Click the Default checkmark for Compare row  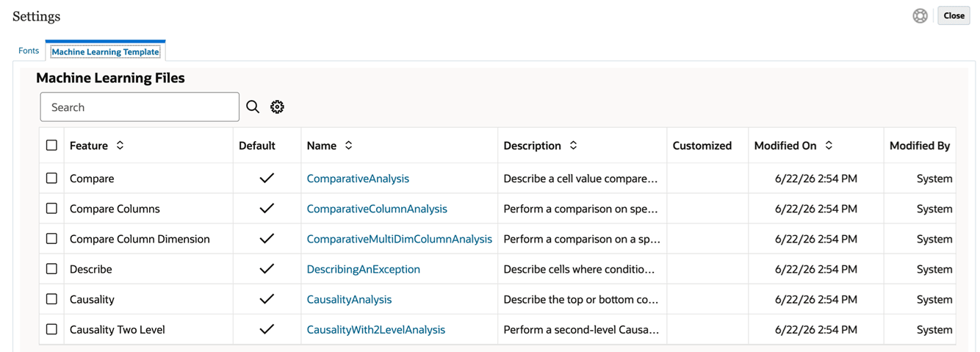(x=267, y=178)
